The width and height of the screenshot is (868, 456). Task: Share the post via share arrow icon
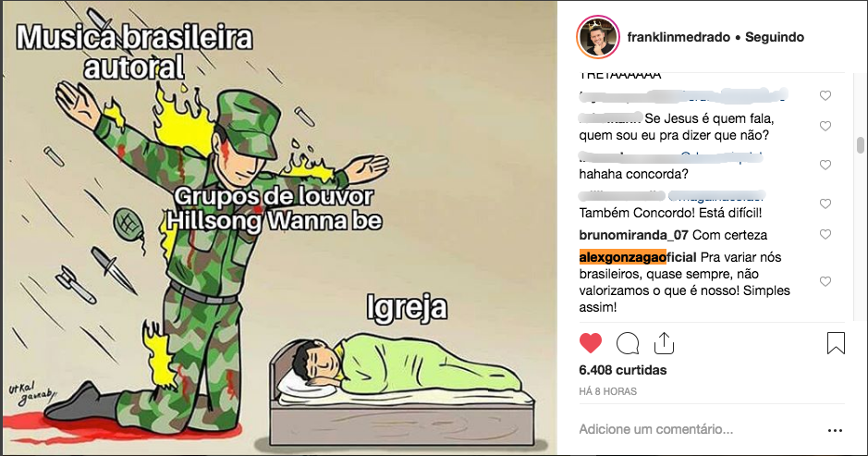pyautogui.click(x=664, y=343)
